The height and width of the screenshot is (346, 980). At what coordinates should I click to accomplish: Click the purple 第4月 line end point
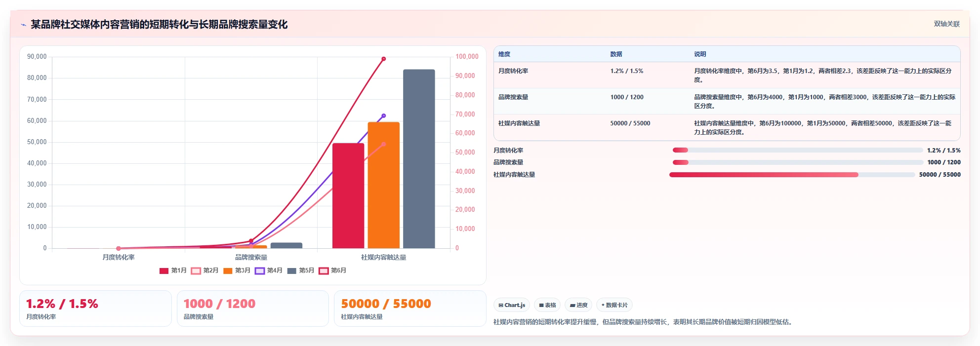point(384,116)
